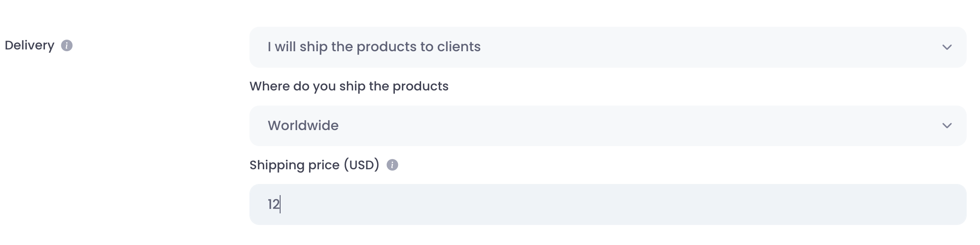Click the info icon beside Delivery
Viewport: 980px width, 245px height.
point(67,45)
